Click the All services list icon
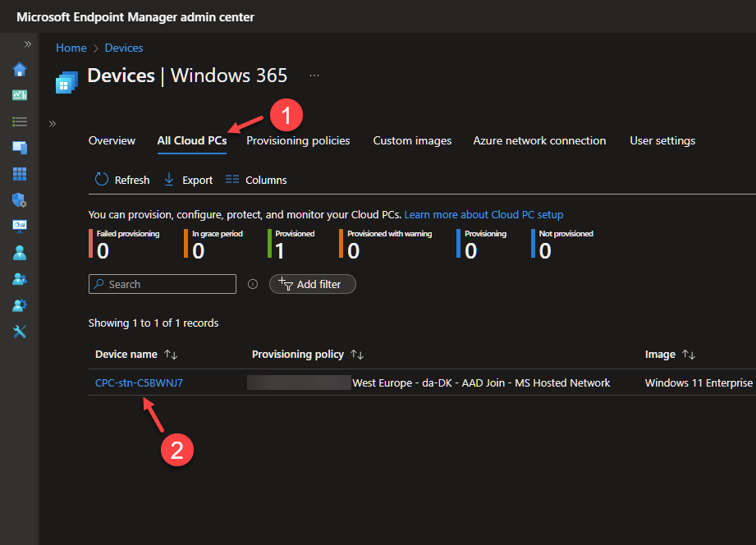Image resolution: width=756 pixels, height=545 pixels. tap(19, 121)
